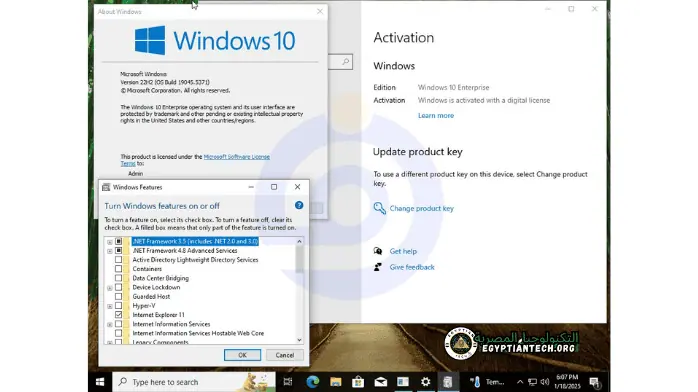Toggle .NET Framework 3.5 checkbox
Viewport: 698px width, 392px height.
pos(118,241)
